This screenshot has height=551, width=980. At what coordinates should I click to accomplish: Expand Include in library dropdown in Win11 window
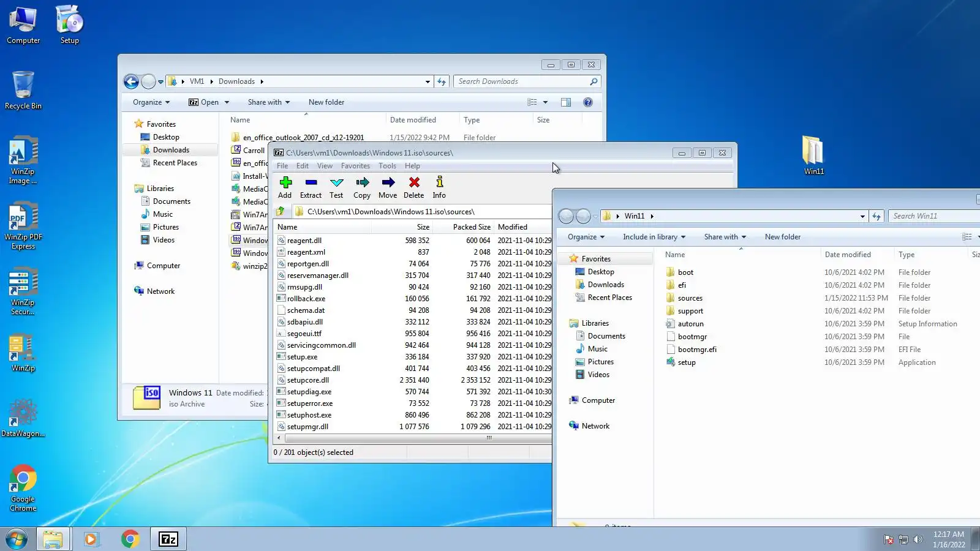[x=654, y=237]
